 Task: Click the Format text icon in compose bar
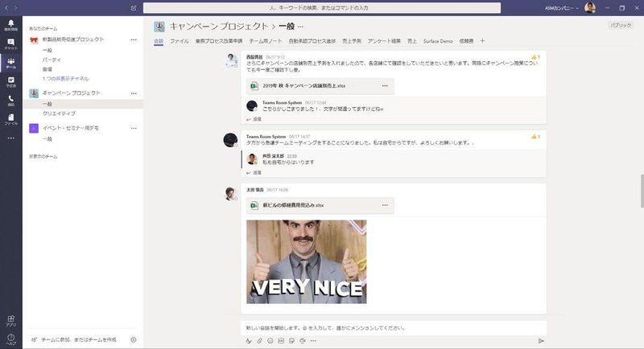tap(249, 341)
